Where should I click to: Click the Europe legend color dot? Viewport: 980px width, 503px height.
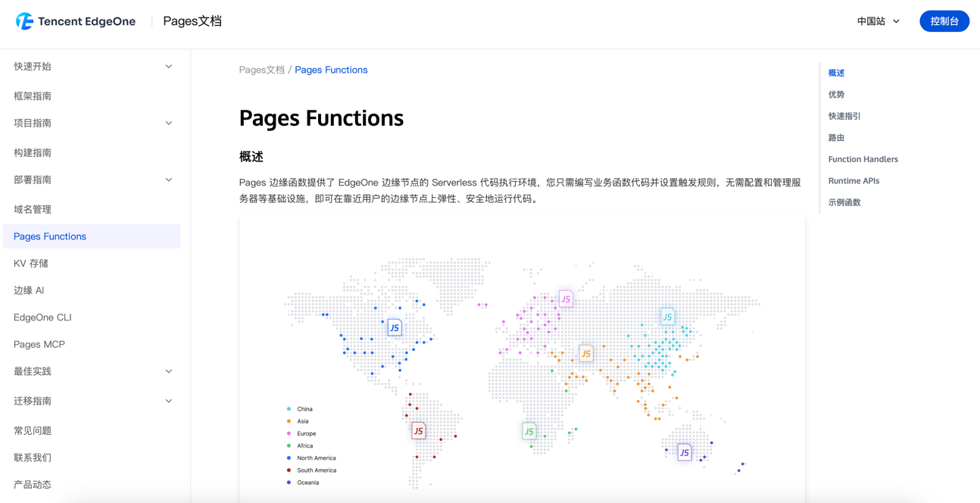coord(289,433)
